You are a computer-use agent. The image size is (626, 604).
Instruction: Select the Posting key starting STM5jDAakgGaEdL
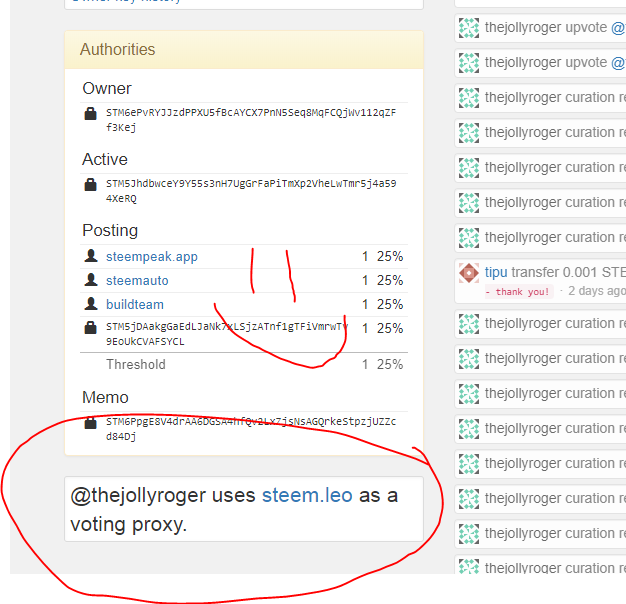pos(227,334)
